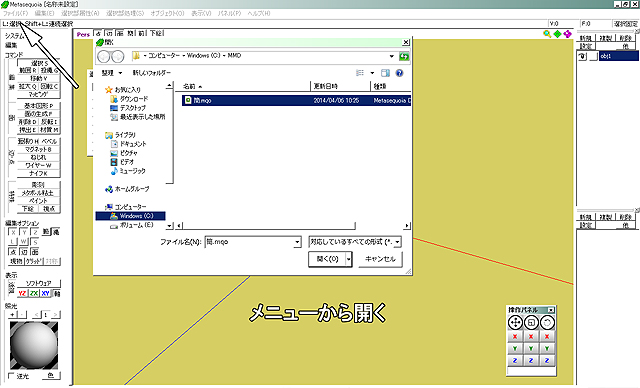Open the ファイル(F) menu

point(16,13)
